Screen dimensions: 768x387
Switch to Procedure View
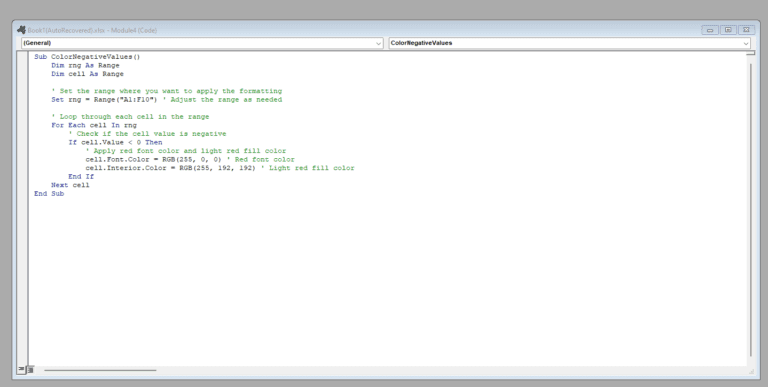click(x=22, y=369)
